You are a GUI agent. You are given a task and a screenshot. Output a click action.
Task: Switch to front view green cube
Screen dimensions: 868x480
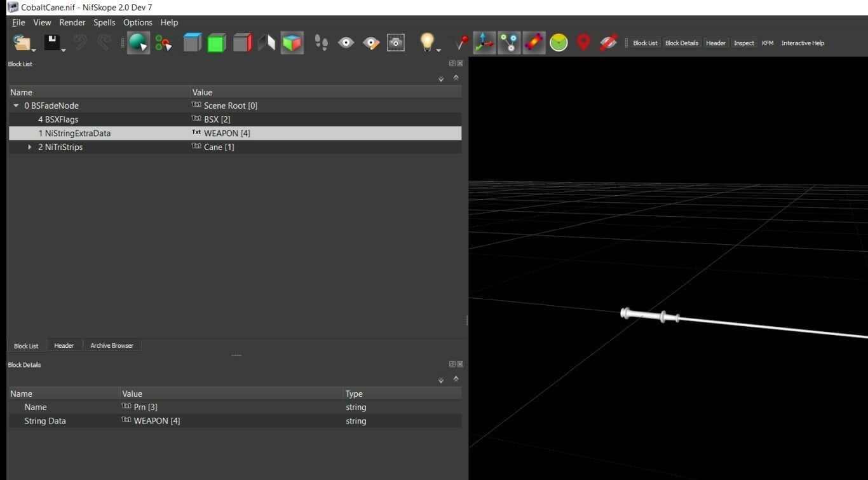[x=217, y=43]
